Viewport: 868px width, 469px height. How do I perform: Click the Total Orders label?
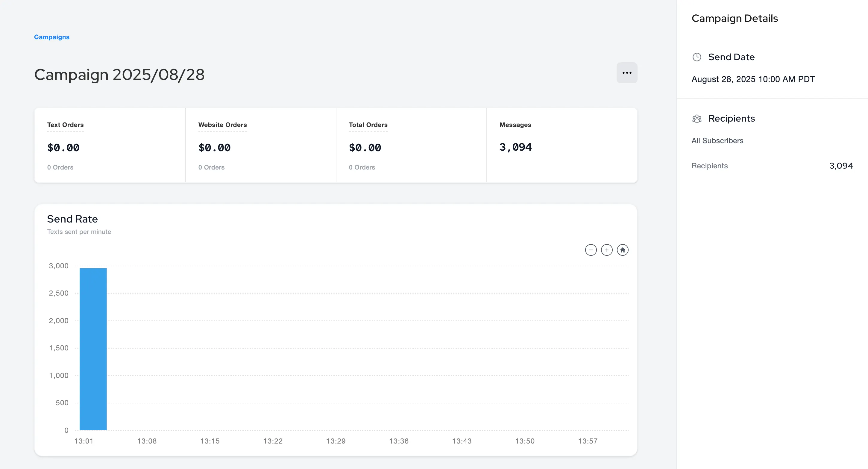click(x=368, y=125)
